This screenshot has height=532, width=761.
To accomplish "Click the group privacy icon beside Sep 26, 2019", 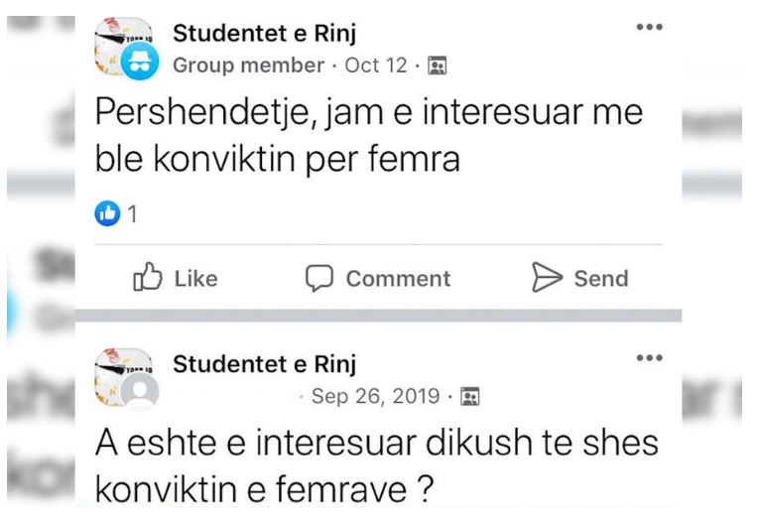I will click(x=470, y=397).
